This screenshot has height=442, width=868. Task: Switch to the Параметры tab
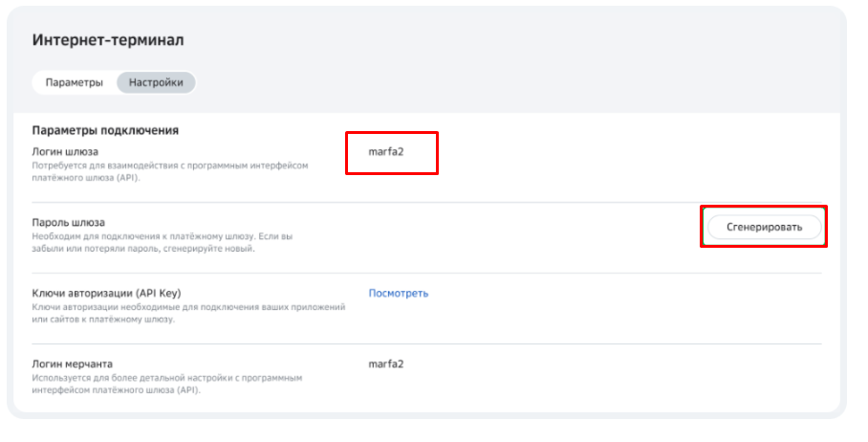74,82
